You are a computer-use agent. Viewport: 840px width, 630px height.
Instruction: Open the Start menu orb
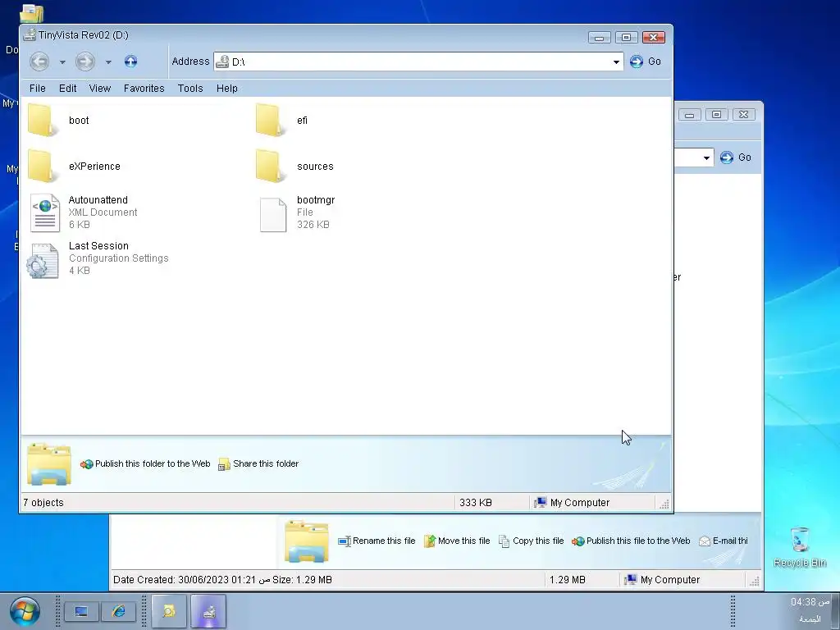[25, 611]
